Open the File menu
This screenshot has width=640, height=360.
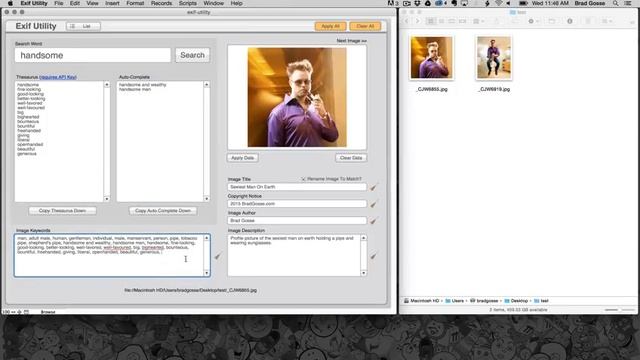59,3
